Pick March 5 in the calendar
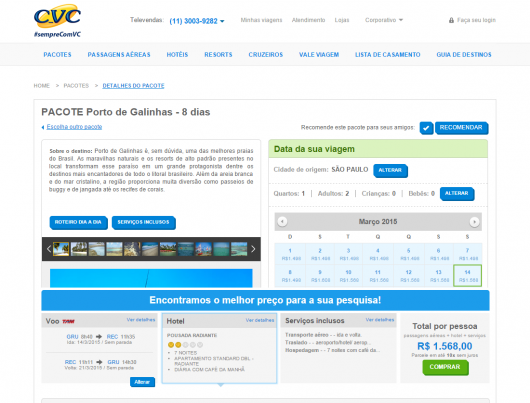The height and width of the screenshot is (403, 530). pyautogui.click(x=409, y=254)
